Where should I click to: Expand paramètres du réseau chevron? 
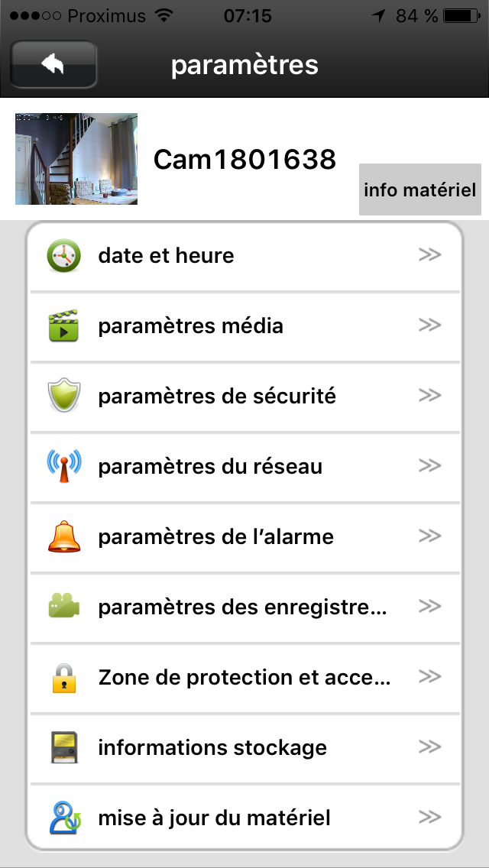(430, 466)
